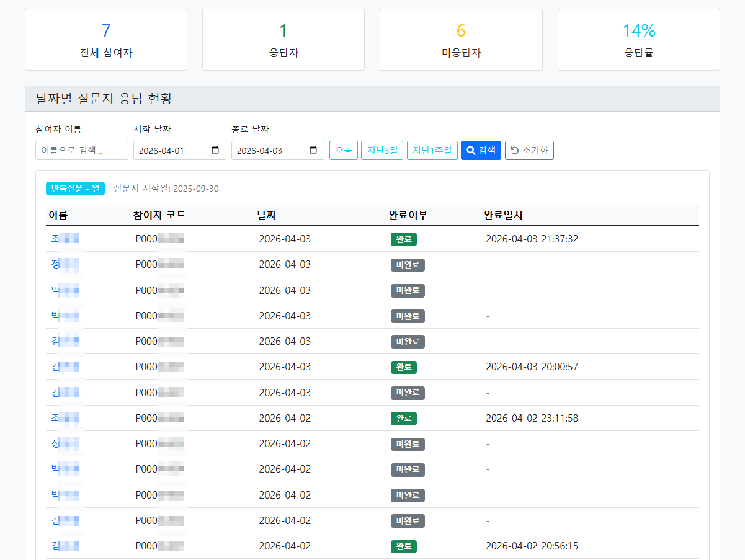
Task: Click the 반복질문 - 일 badge
Action: [74, 189]
